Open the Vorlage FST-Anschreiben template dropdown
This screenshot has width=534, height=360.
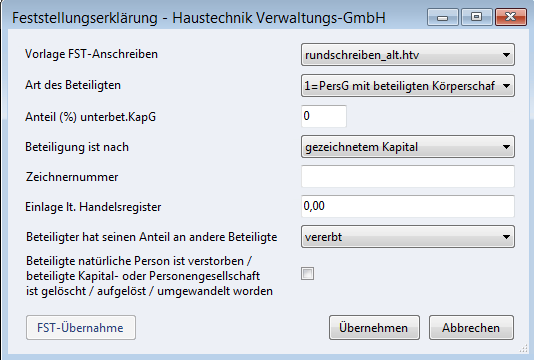408,54
